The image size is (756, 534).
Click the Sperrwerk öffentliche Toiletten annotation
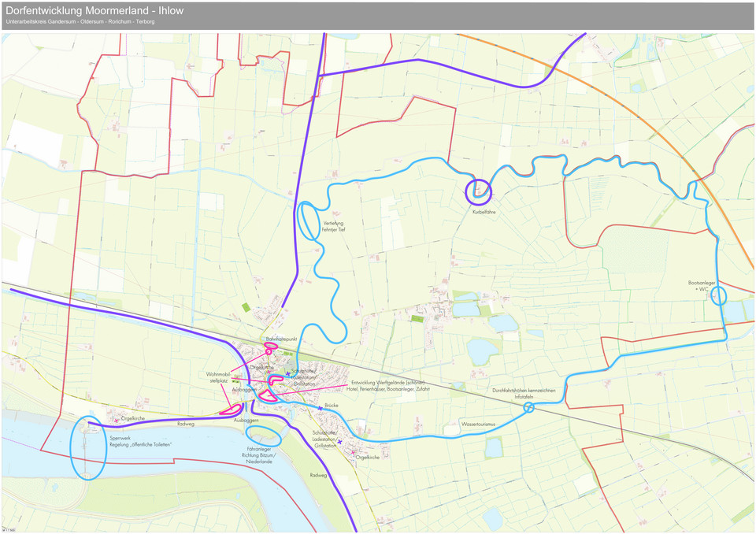[142, 441]
